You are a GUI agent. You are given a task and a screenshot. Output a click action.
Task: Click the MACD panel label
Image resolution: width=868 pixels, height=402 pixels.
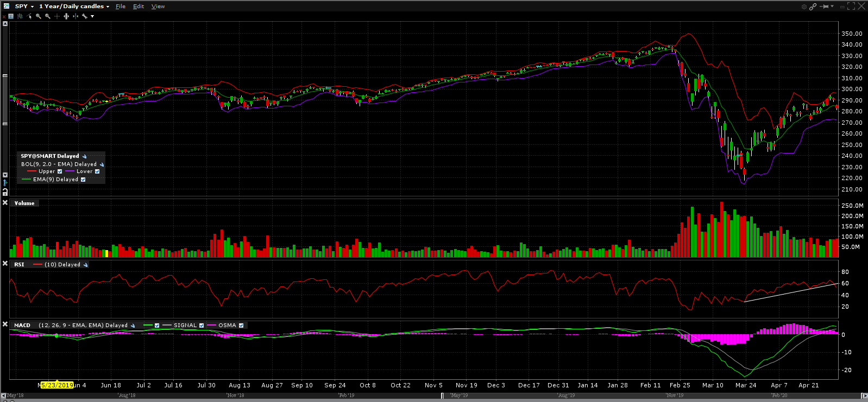22,326
